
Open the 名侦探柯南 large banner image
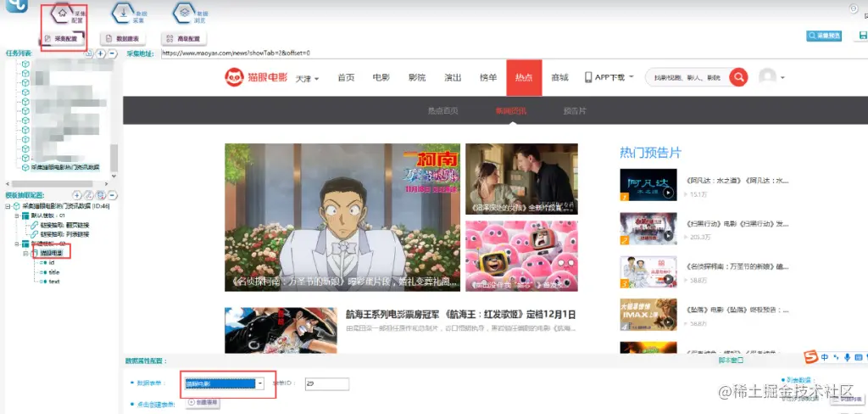(342, 217)
